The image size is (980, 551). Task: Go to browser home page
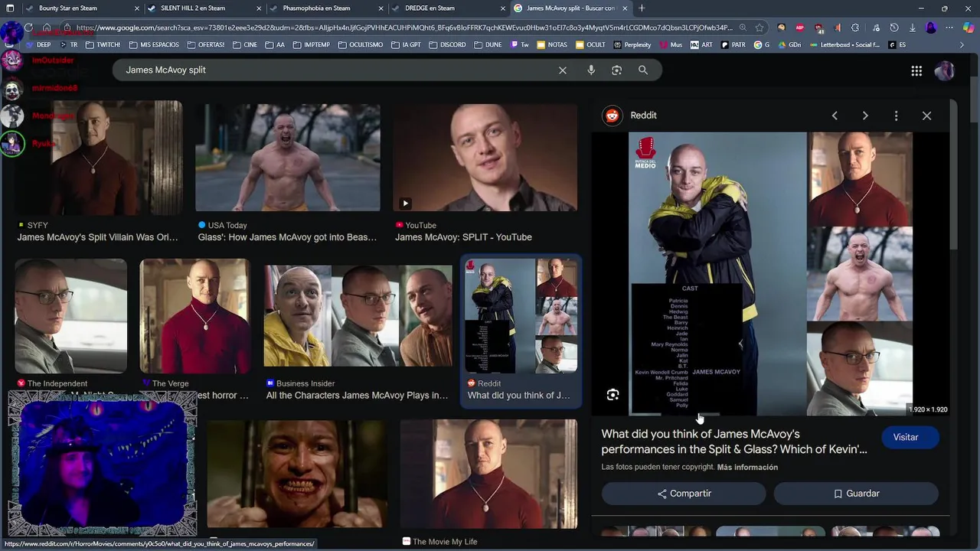(47, 28)
